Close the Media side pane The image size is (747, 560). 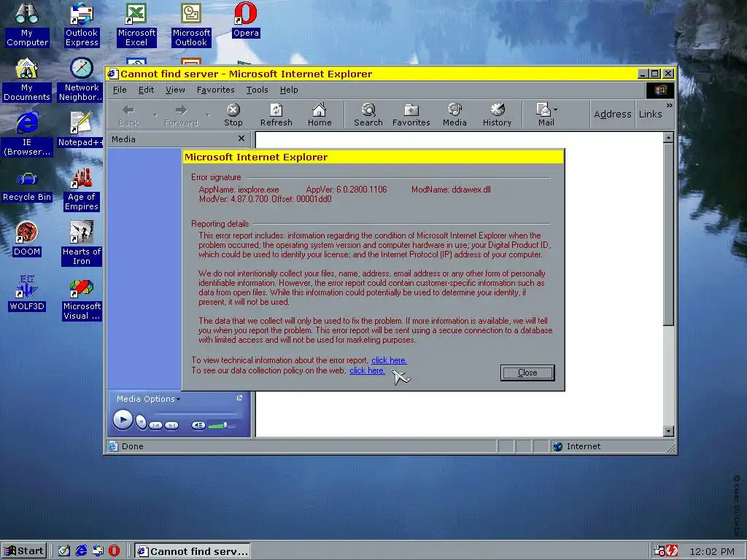(241, 139)
